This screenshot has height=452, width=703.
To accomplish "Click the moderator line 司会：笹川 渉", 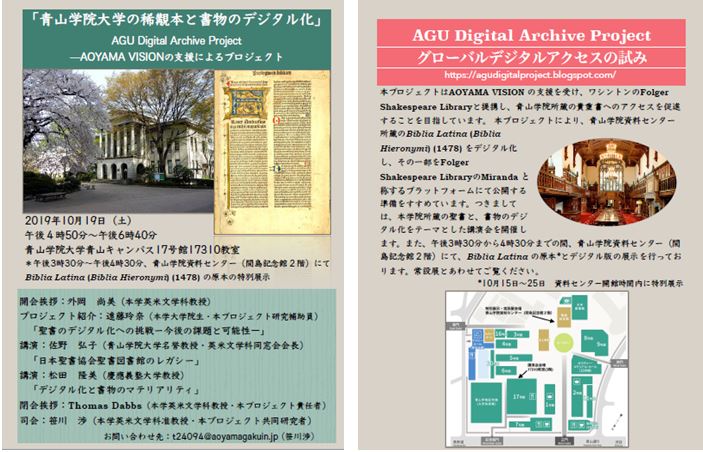I will [x=165, y=421].
